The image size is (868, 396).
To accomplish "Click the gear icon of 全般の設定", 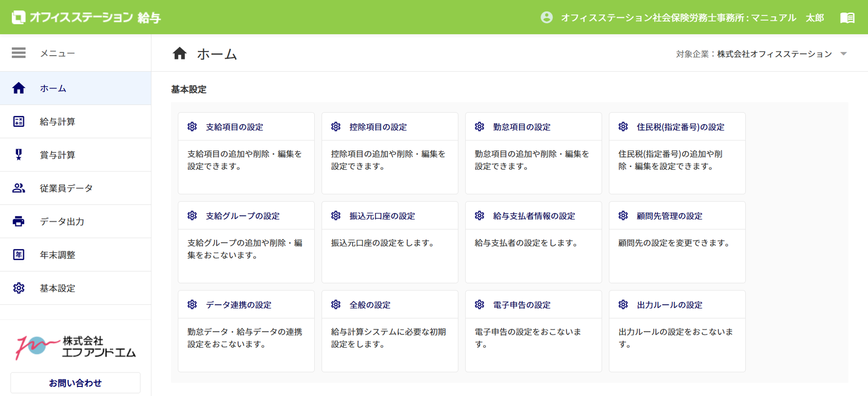I will click(x=336, y=304).
